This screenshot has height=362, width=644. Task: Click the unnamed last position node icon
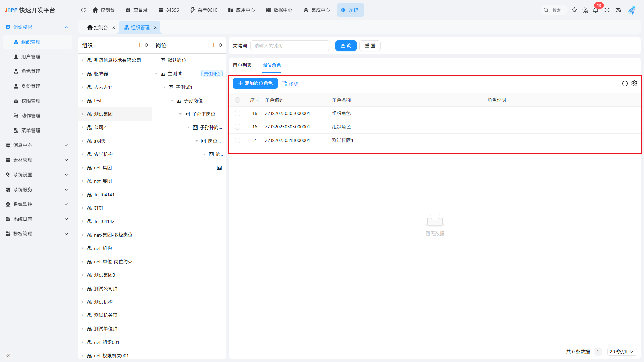tap(219, 168)
